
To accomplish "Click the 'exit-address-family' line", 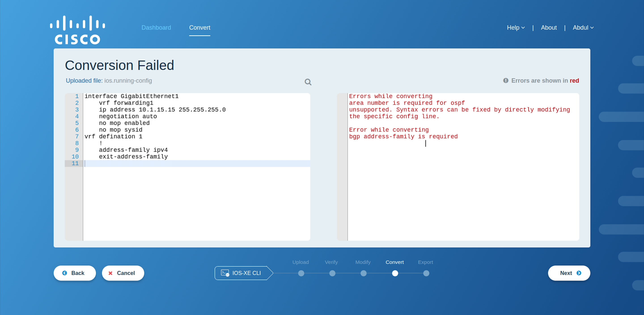I will coord(133,157).
